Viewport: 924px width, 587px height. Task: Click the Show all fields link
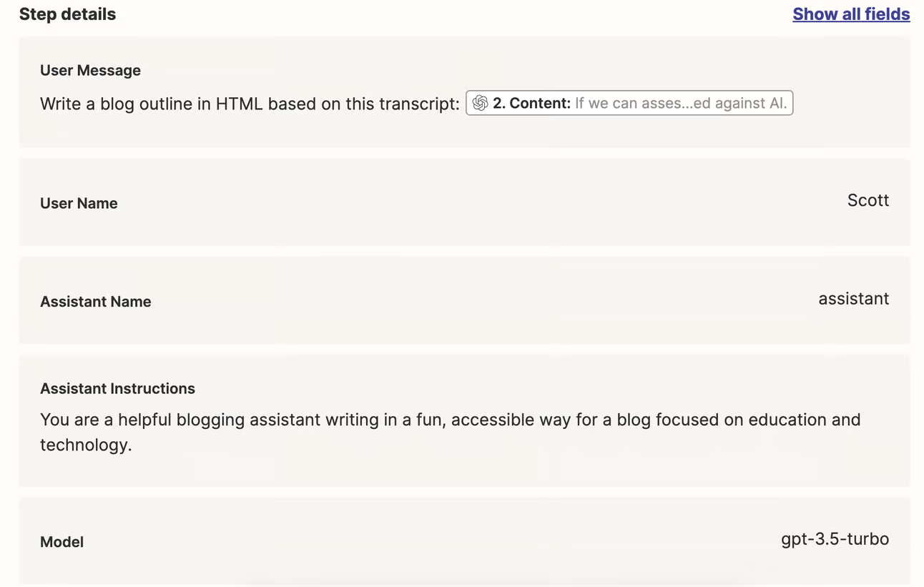tap(850, 14)
